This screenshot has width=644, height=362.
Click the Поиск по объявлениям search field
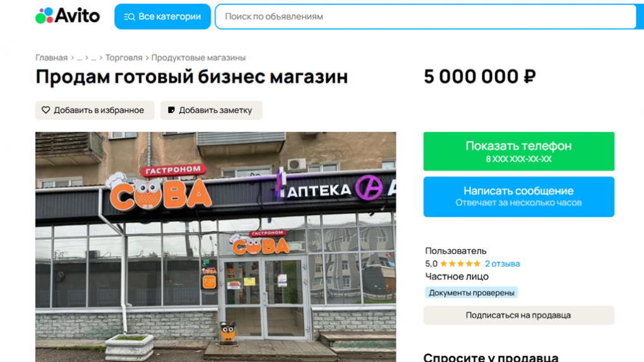(x=426, y=16)
